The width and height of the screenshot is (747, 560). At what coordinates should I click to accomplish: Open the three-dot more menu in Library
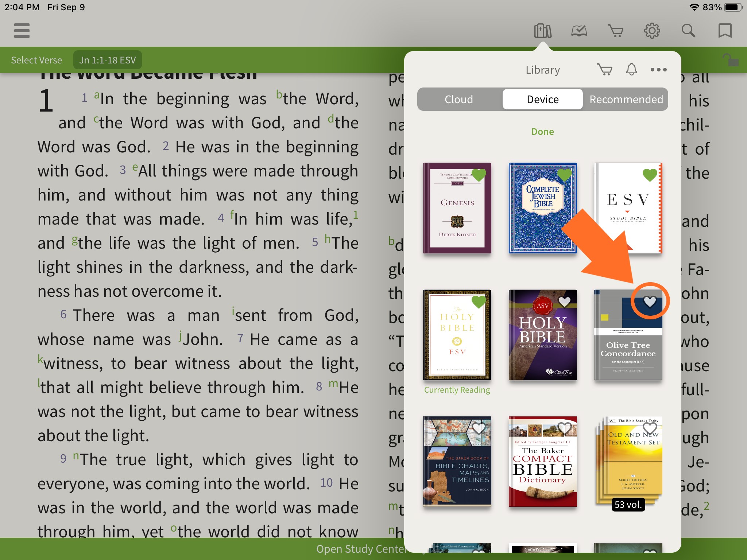659,70
